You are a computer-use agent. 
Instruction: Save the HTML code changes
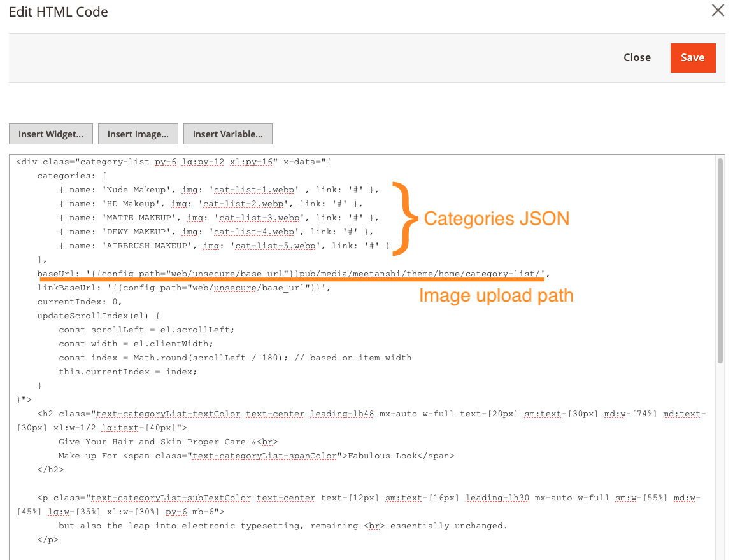pos(692,57)
